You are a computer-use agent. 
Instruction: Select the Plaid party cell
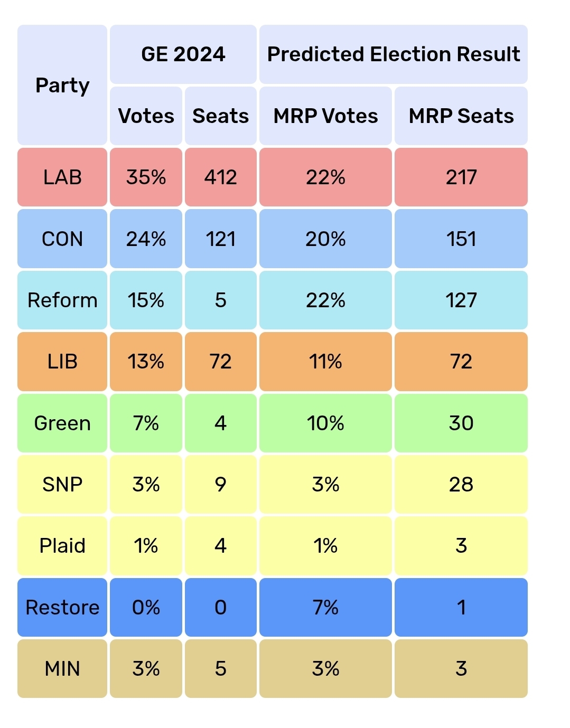tap(62, 546)
